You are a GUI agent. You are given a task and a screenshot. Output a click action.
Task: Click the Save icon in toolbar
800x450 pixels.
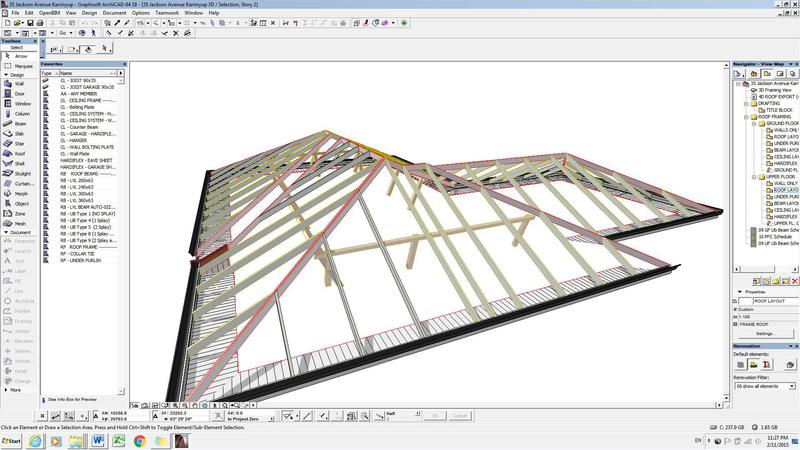click(30, 23)
